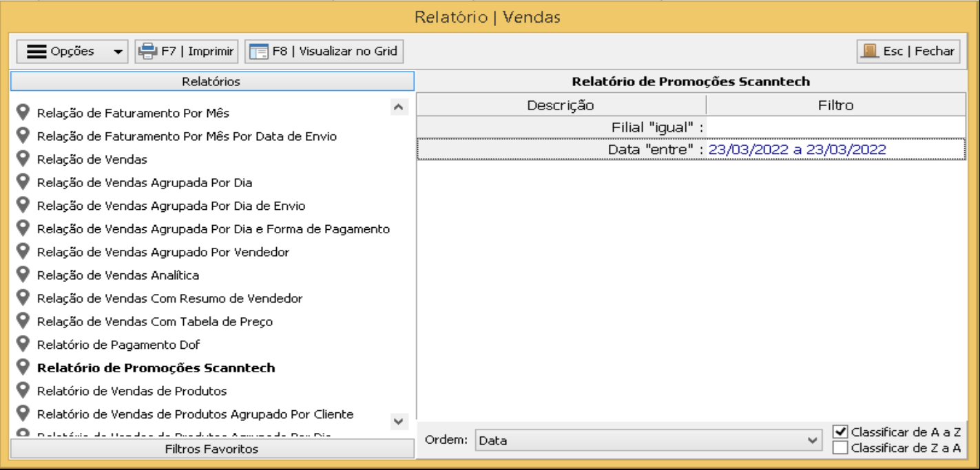Open Relatório de Vendas de Produtos report
The height and width of the screenshot is (470, 980).
click(132, 391)
